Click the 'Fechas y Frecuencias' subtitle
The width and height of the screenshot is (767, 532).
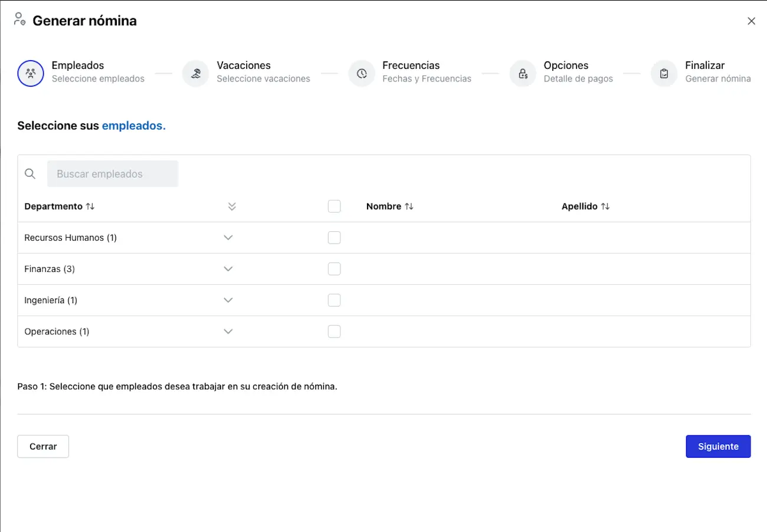pyautogui.click(x=427, y=78)
